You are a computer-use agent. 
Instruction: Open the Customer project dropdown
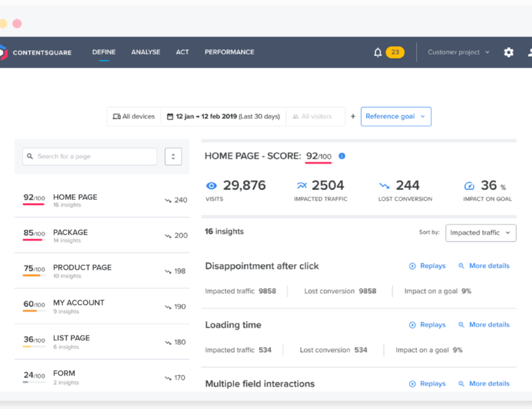point(459,52)
